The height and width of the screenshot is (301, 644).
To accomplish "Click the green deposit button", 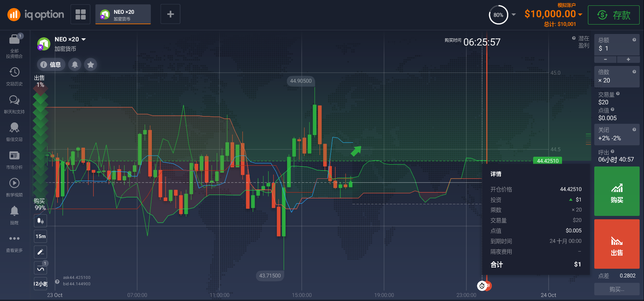I will 613,15.
